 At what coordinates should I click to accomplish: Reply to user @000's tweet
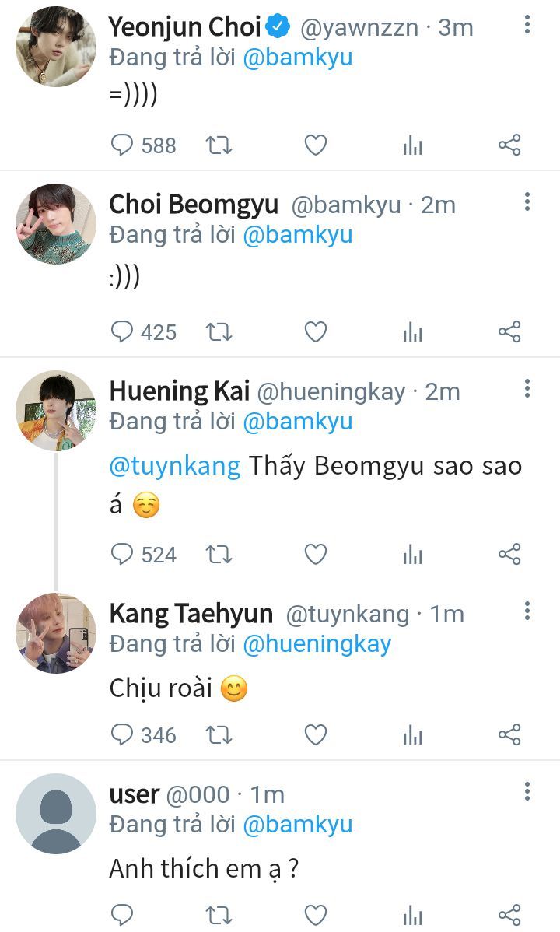coord(122,915)
